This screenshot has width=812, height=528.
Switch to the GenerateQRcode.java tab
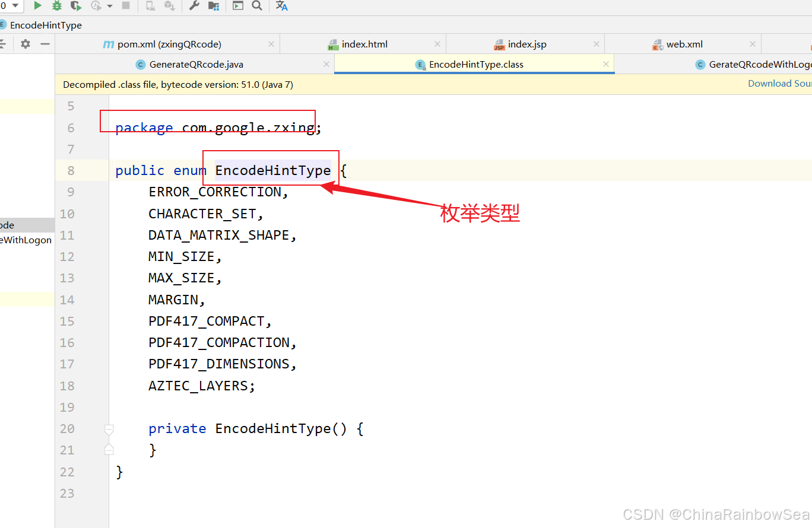(196, 65)
